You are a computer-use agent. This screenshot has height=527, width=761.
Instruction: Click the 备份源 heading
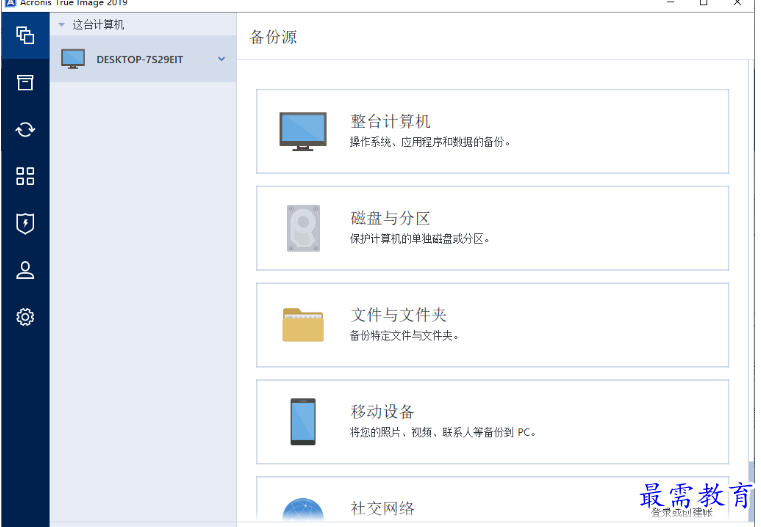273,37
